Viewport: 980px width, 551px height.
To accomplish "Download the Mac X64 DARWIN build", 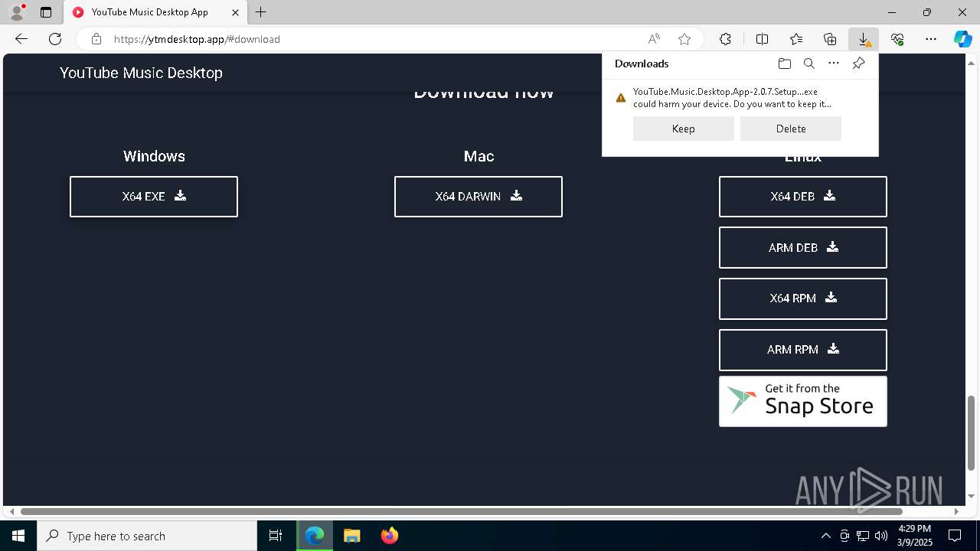I will tap(479, 197).
